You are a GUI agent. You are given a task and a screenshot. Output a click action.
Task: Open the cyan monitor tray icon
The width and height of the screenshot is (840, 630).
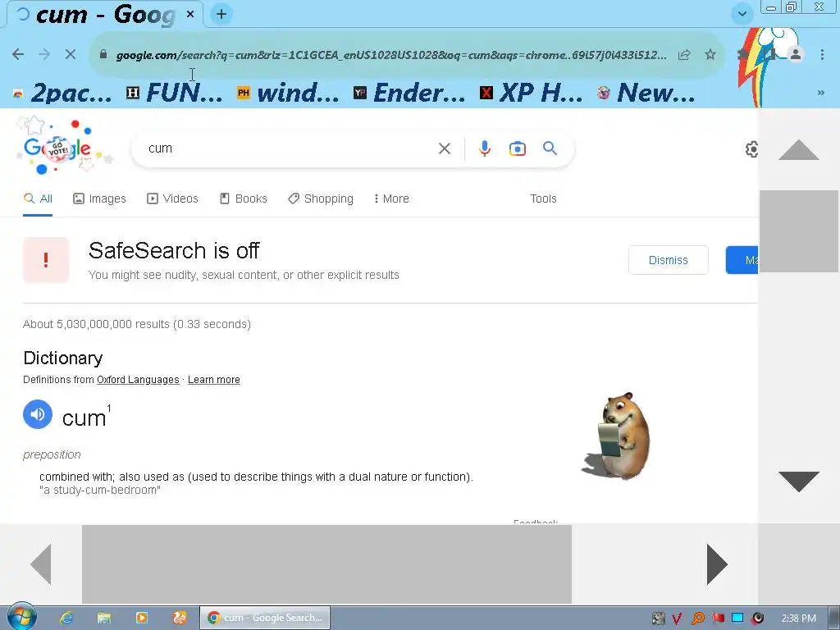click(x=737, y=619)
